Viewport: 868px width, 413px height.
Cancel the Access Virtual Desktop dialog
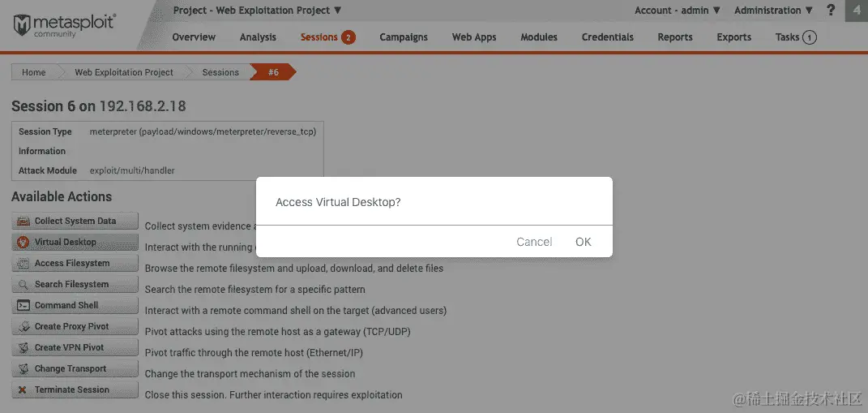(534, 242)
